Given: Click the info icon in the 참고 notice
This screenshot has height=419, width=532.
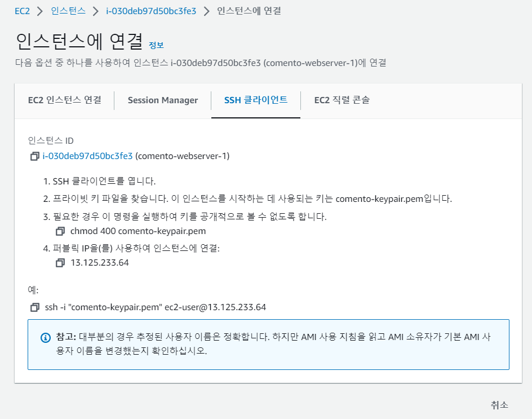Looking at the screenshot, I should click(46, 338).
